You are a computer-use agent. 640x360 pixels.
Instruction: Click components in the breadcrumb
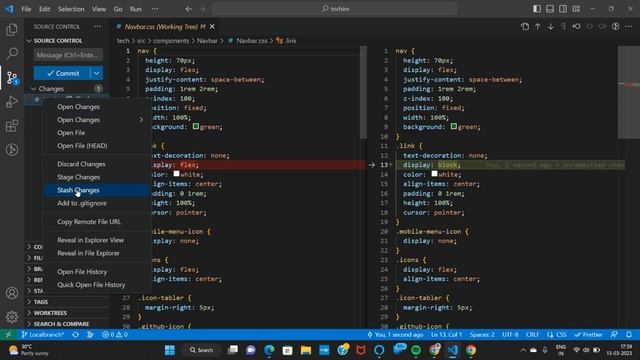[171, 41]
